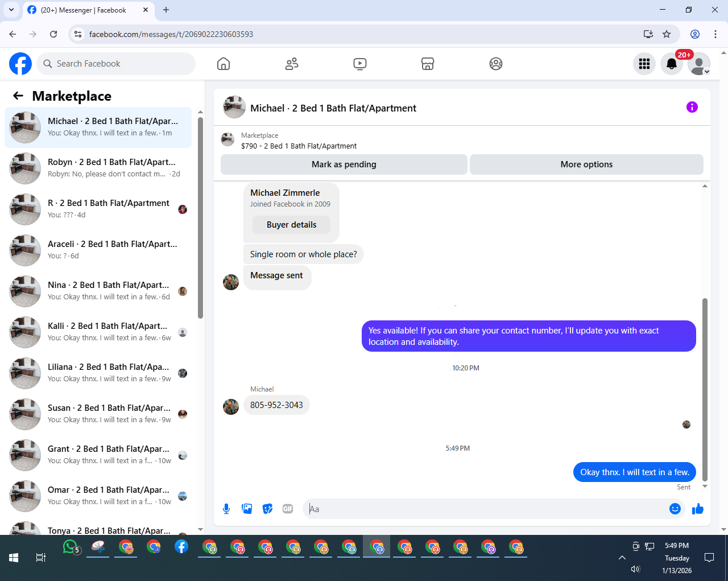
Task: Open WhatsApp from taskbar
Action: pos(71,547)
